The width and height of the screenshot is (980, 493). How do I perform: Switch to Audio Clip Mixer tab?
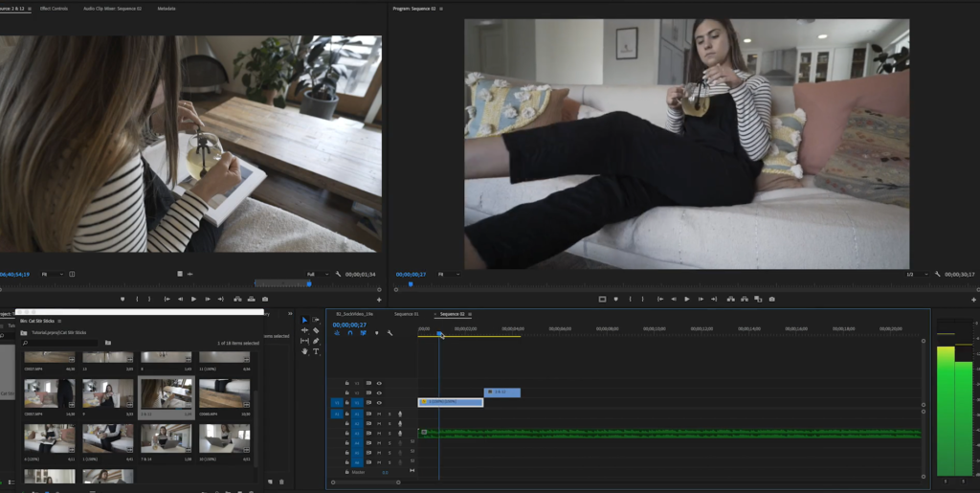coord(113,9)
